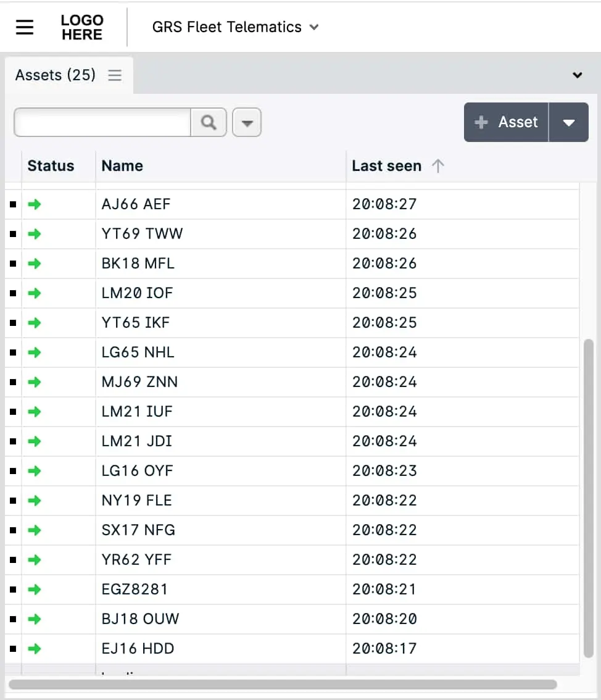Click the sort arrow on Last seen column
The height and width of the screenshot is (700, 601).
tap(438, 165)
